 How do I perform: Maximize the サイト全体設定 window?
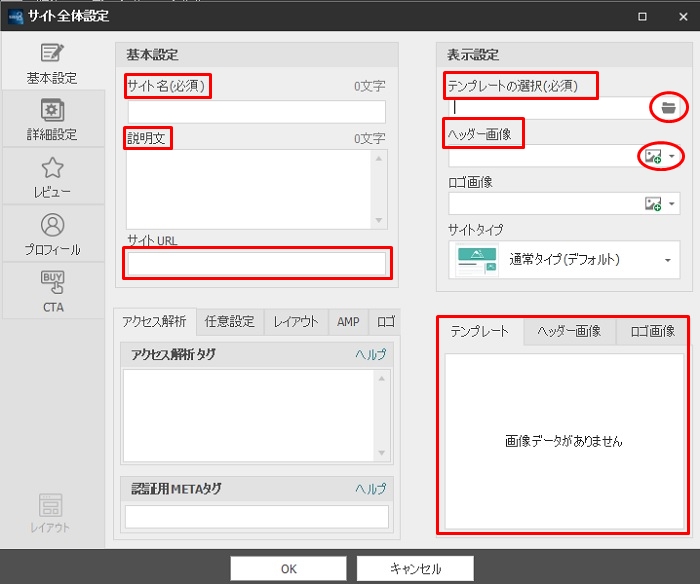pos(642,17)
